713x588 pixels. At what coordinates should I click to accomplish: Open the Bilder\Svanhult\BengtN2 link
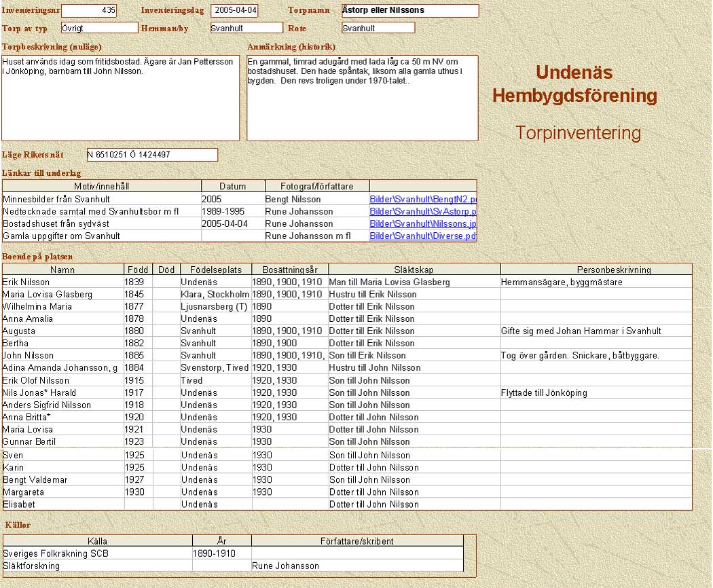423,200
